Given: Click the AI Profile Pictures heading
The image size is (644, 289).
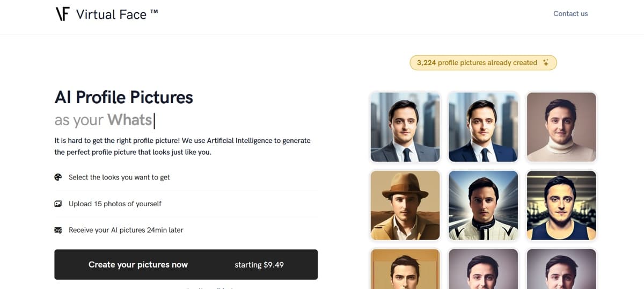Looking at the screenshot, I should coord(124,97).
